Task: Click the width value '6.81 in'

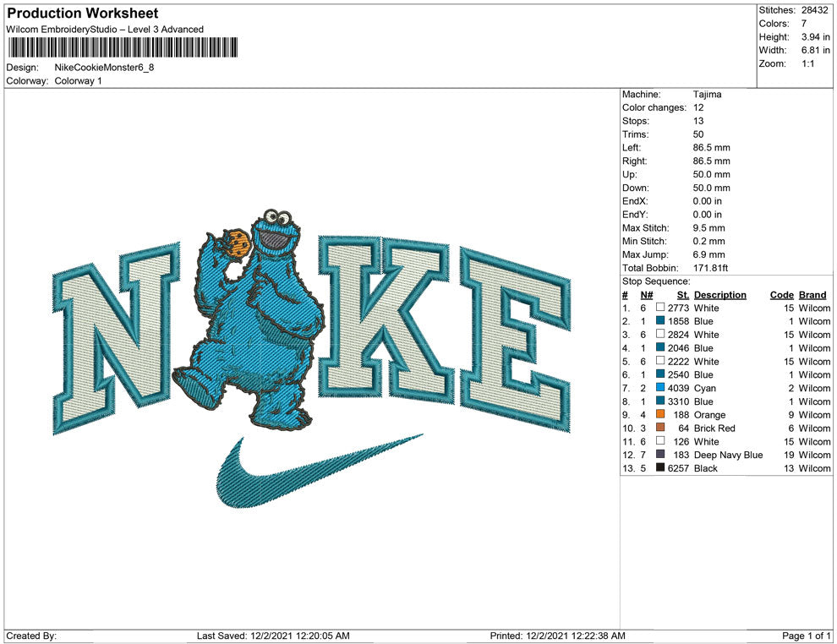Action: tap(816, 50)
